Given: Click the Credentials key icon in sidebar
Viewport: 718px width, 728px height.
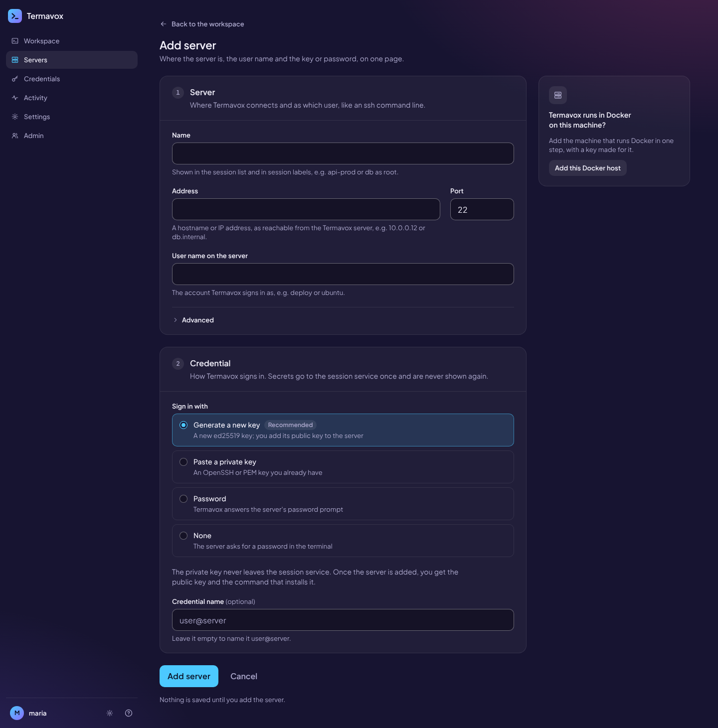Looking at the screenshot, I should click(x=15, y=79).
